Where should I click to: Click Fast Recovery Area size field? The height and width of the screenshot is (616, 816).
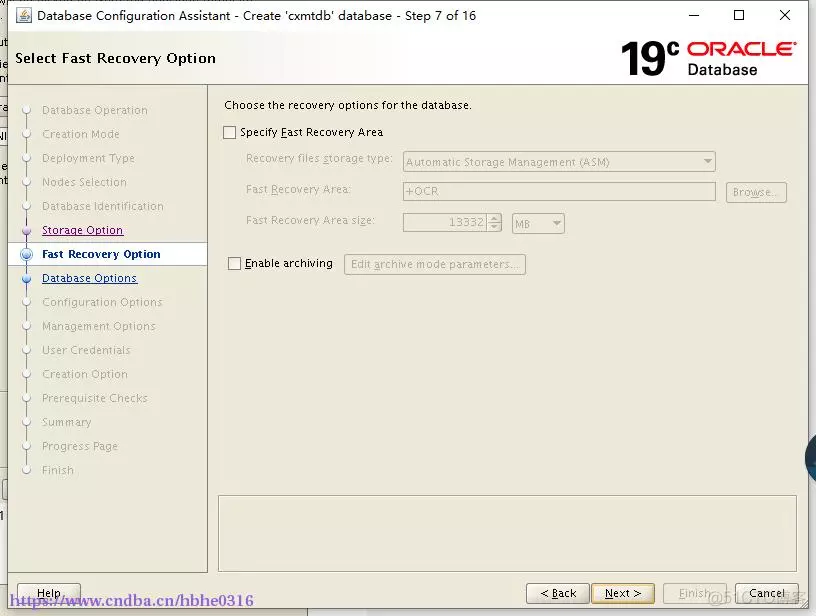click(x=445, y=223)
